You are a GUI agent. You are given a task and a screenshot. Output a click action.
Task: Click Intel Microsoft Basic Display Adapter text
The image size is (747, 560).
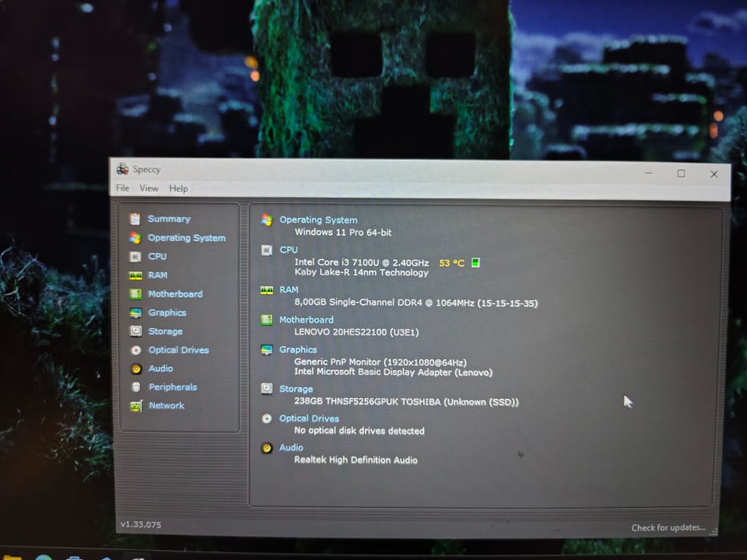tap(393, 372)
